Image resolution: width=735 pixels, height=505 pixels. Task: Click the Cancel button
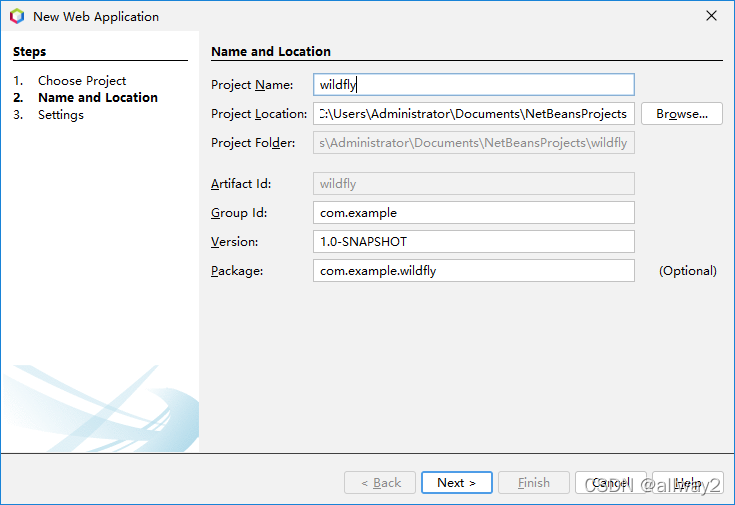610,482
